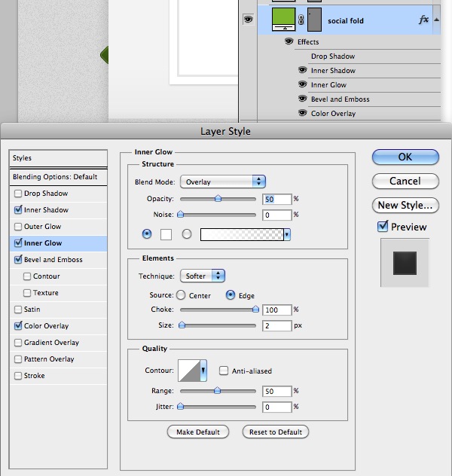The width and height of the screenshot is (452, 476).
Task: Uncheck the Inner Shadow checkbox
Action: pyautogui.click(x=18, y=210)
